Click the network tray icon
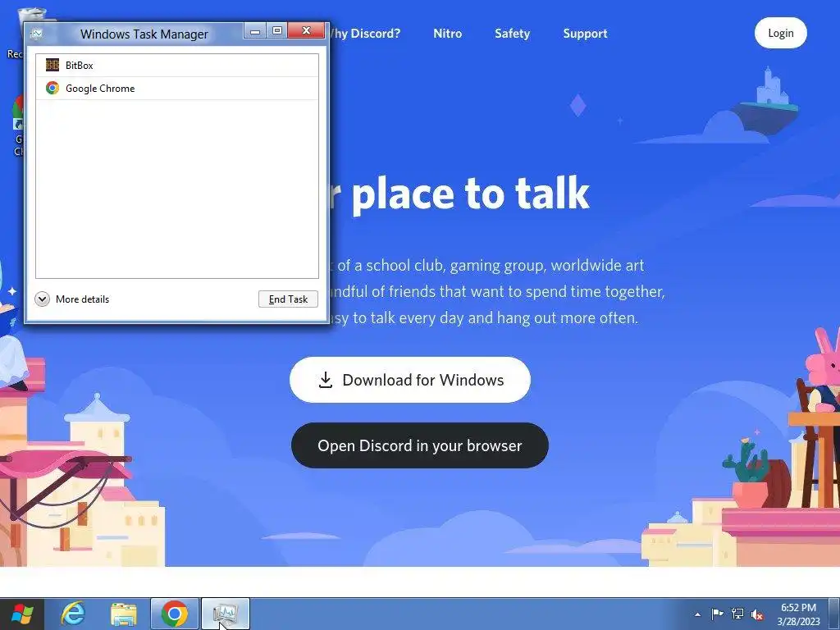The width and height of the screenshot is (840, 630). [737, 614]
